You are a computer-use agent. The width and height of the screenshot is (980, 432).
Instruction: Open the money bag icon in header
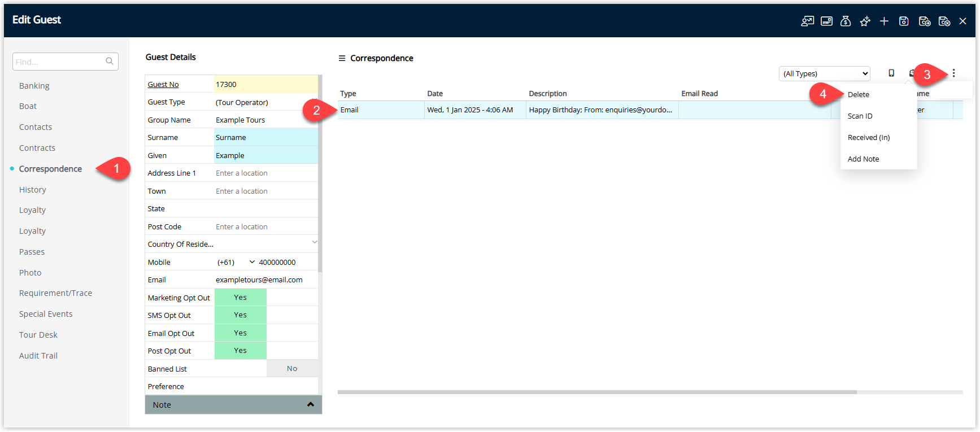pos(846,21)
